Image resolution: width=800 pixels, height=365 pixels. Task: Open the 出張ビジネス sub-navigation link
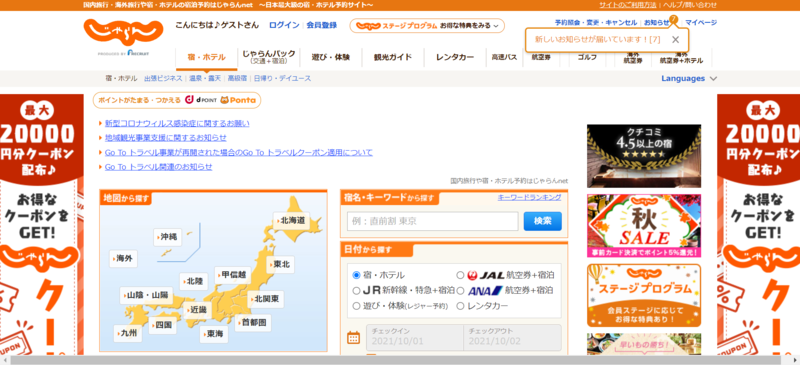163,79
